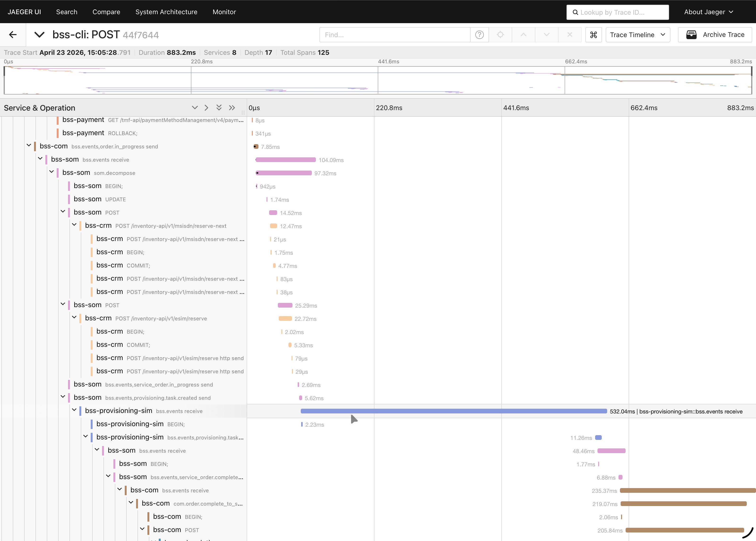Click the focus diamond icon near Find
This screenshot has width=756, height=541.
pyautogui.click(x=501, y=35)
